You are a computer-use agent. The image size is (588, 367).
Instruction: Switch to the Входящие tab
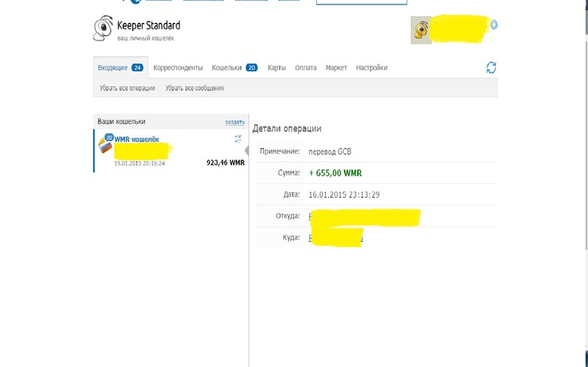(113, 68)
